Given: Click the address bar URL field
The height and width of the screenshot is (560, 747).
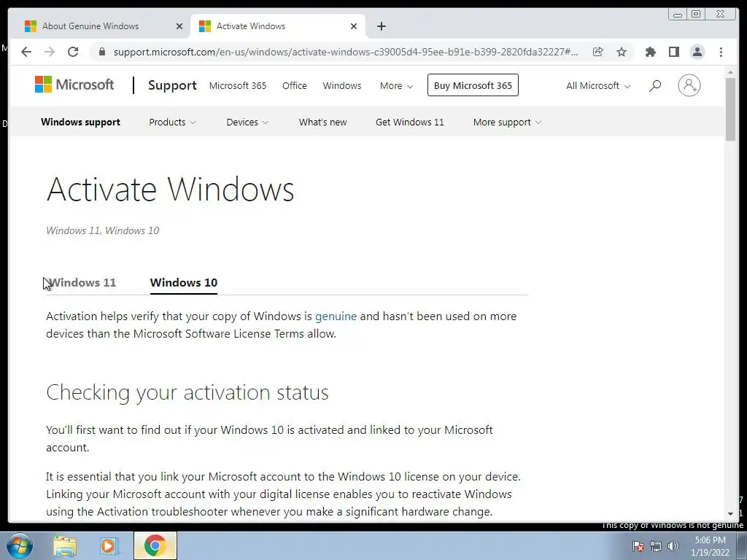Looking at the screenshot, I should point(346,52).
